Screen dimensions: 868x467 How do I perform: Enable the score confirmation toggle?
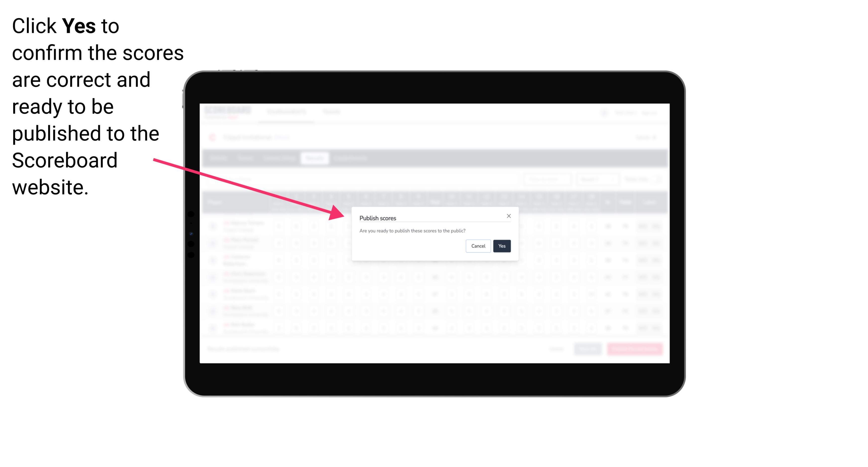(x=501, y=245)
